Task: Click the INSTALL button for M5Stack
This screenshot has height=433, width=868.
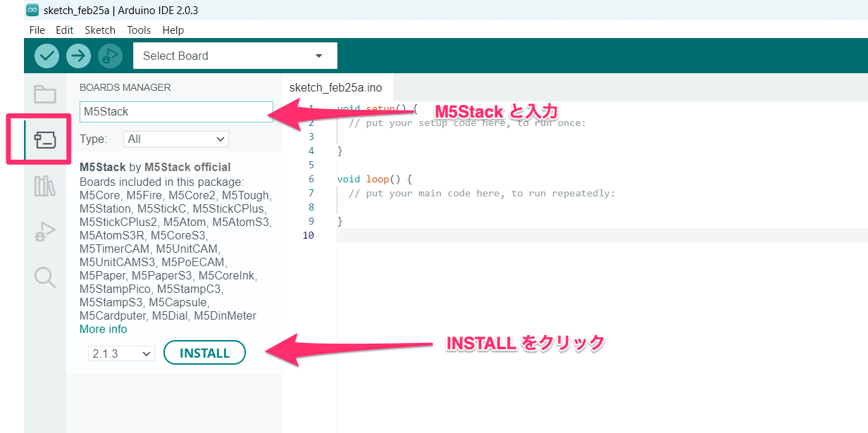Action: 204,353
